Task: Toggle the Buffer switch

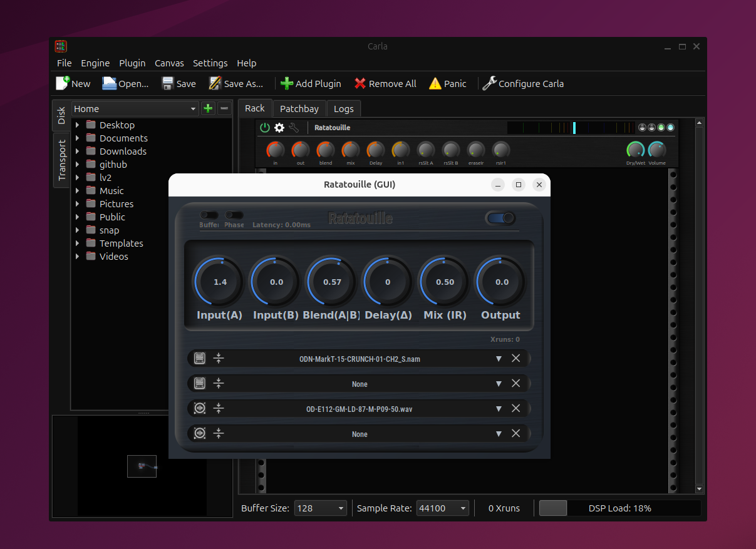Action: pyautogui.click(x=209, y=215)
